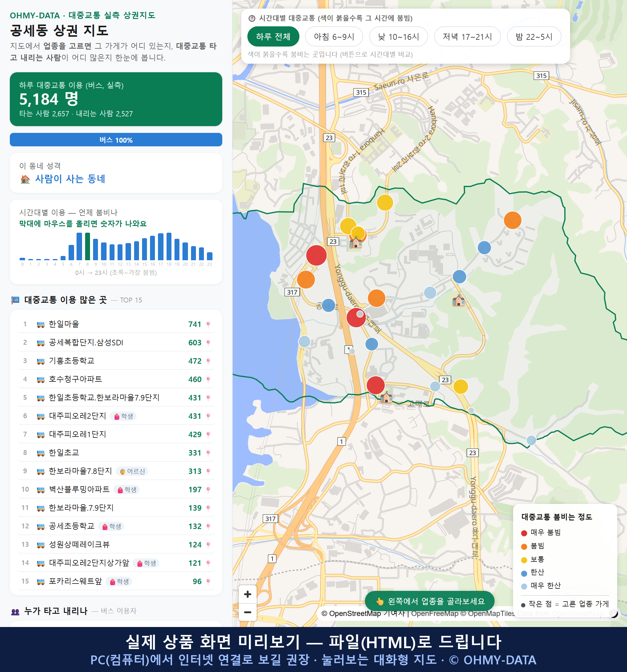Switch to the 아침 6~9시 time filter
This screenshot has height=672, width=627.
(334, 36)
